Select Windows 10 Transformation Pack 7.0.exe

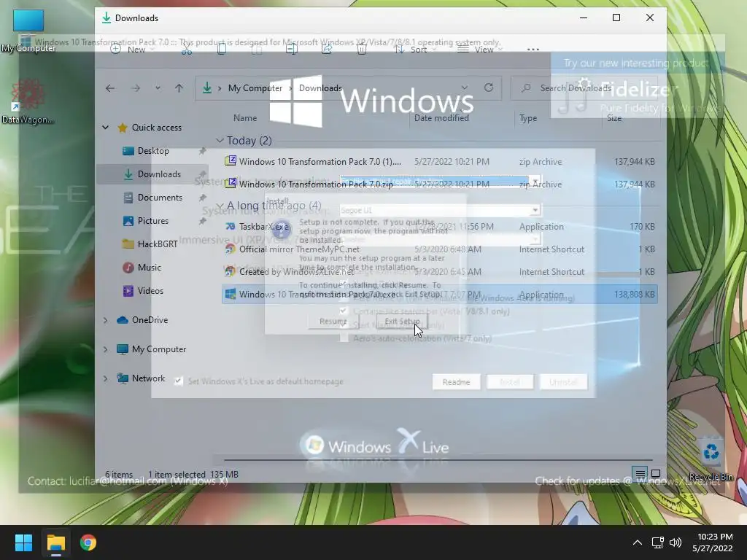tap(439, 295)
